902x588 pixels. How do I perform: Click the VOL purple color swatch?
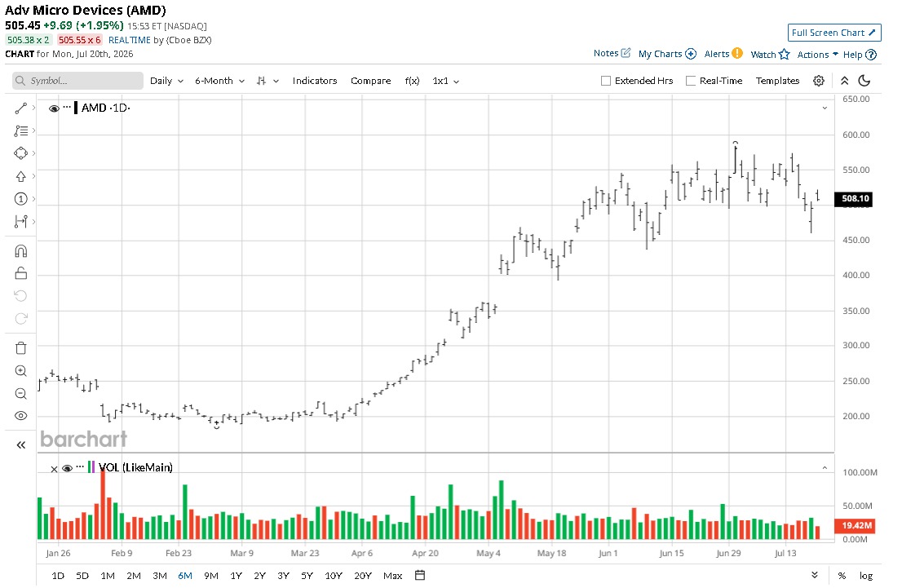coord(93,467)
